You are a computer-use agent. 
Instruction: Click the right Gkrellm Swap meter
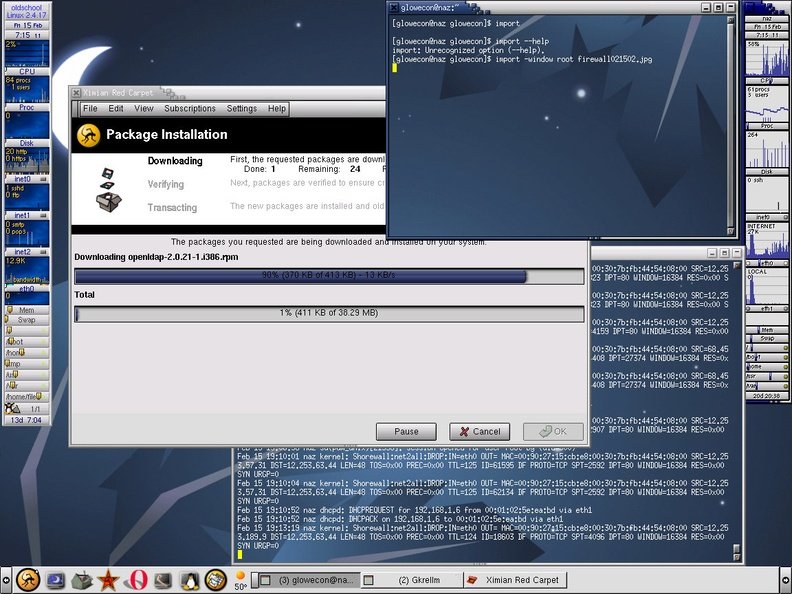(x=767, y=338)
